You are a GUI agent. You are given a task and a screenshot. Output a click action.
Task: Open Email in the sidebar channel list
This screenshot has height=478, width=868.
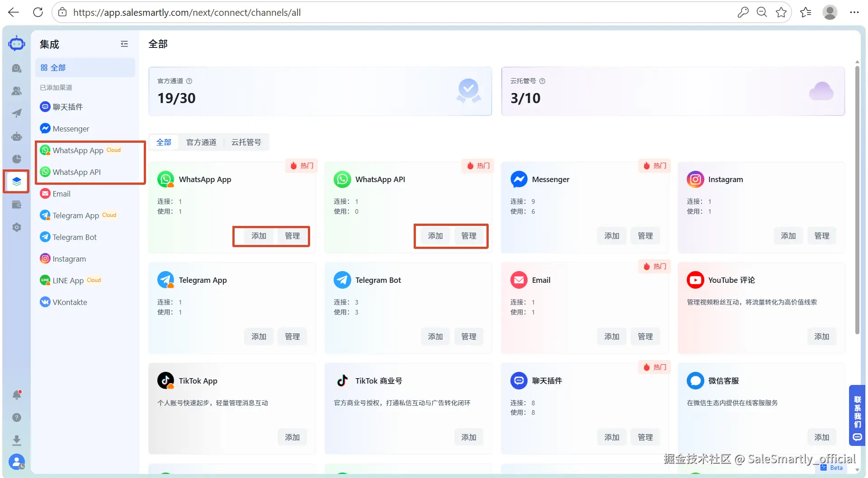coord(85,194)
